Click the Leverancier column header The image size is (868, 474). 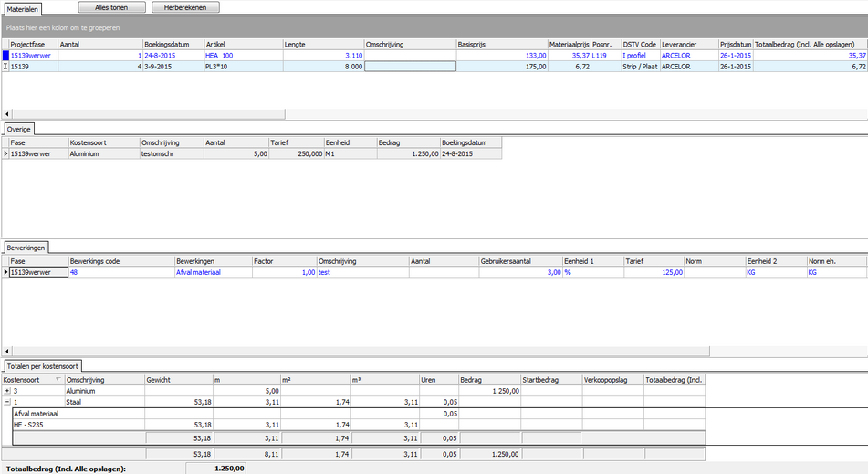[x=689, y=45]
